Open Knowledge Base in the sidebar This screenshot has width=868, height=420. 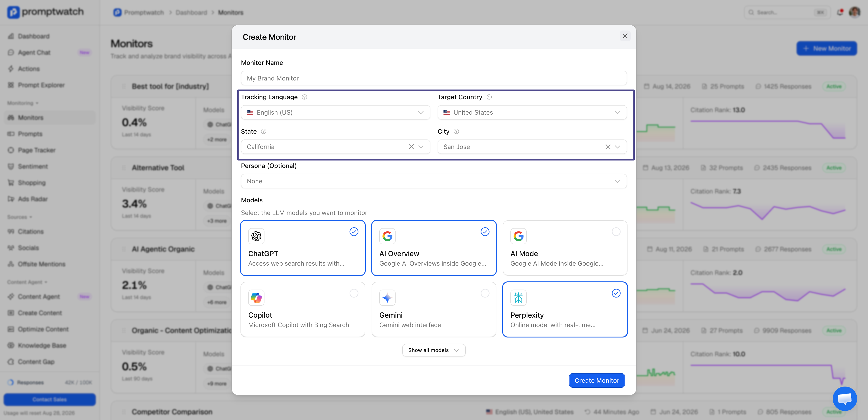tap(50, 345)
